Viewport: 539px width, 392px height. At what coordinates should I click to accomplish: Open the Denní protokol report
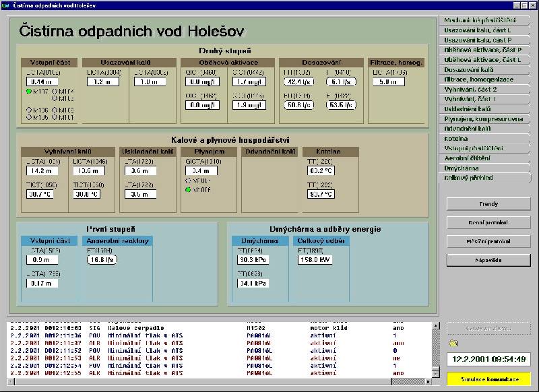pyautogui.click(x=488, y=222)
